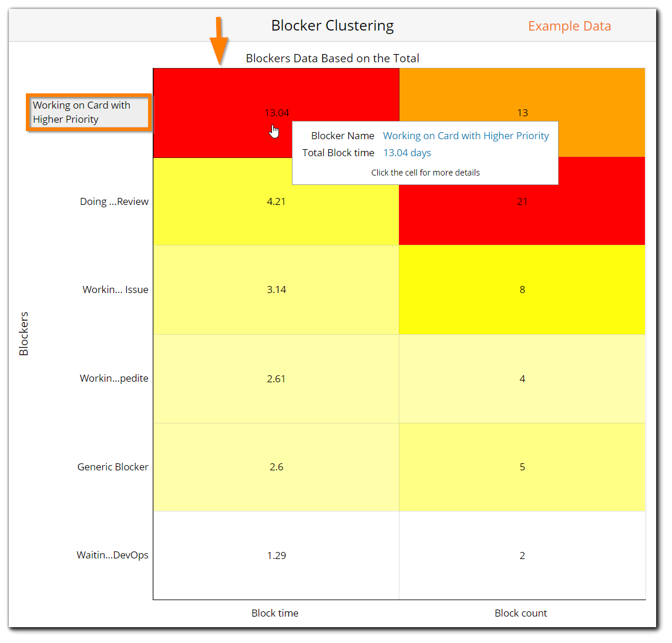Click the 8 Block count cell
The height and width of the screenshot is (643, 672).
point(522,289)
